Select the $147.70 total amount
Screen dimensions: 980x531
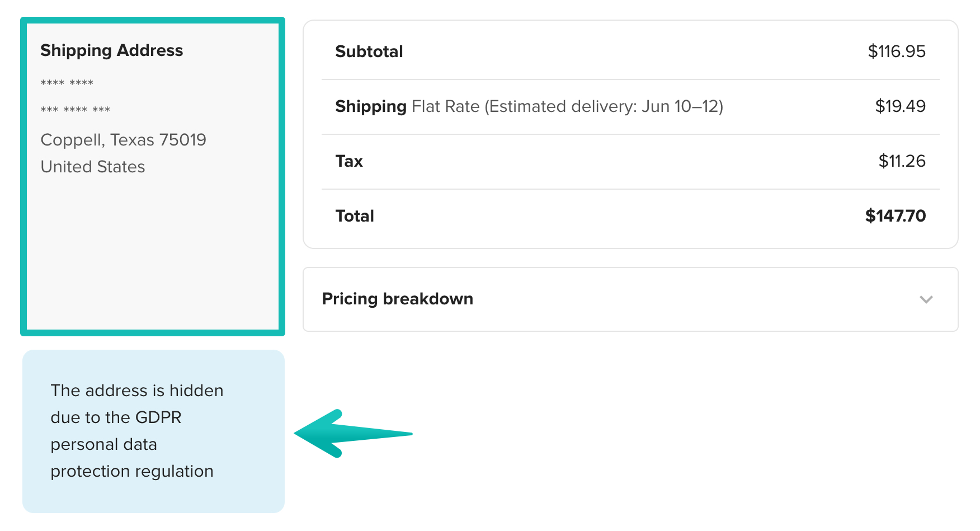coord(895,216)
